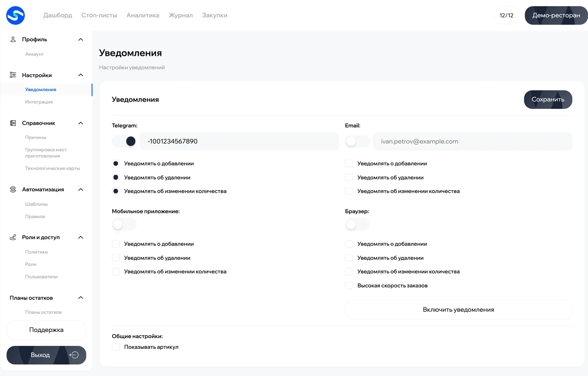Open Пользователи sidebar item
Screen dimensions: 588x376
click(x=42, y=276)
